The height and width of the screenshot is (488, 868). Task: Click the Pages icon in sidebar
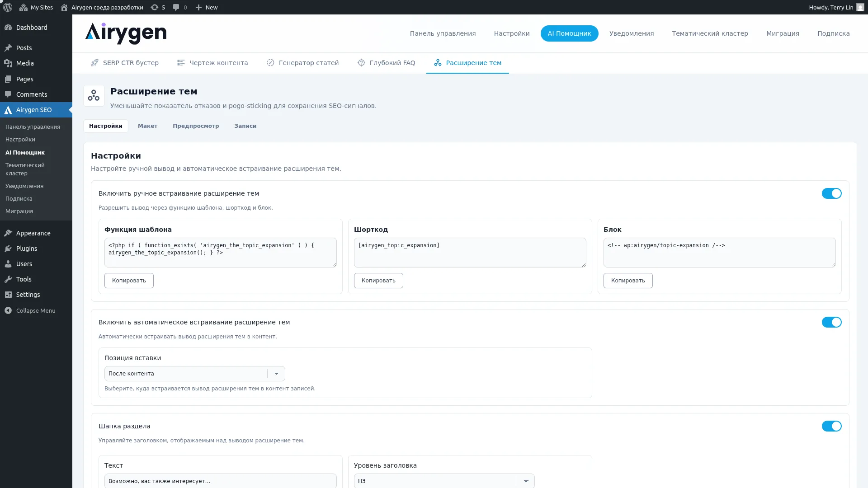click(x=8, y=79)
